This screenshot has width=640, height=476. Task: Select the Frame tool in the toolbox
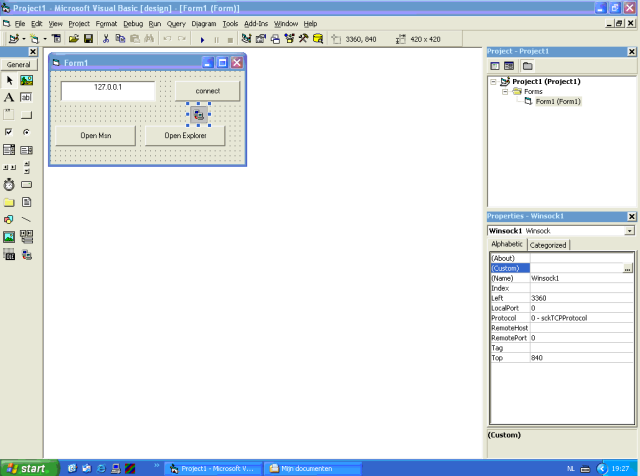(x=9, y=115)
